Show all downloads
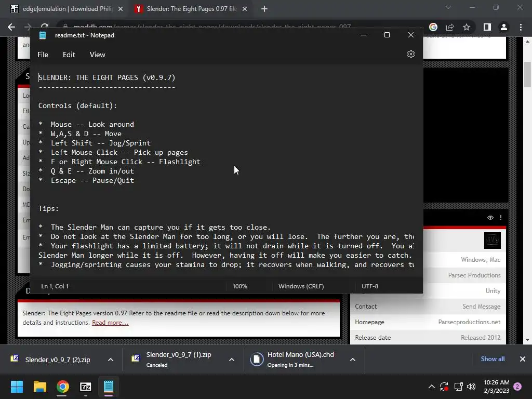Viewport: 532px width, 399px height. click(493, 359)
